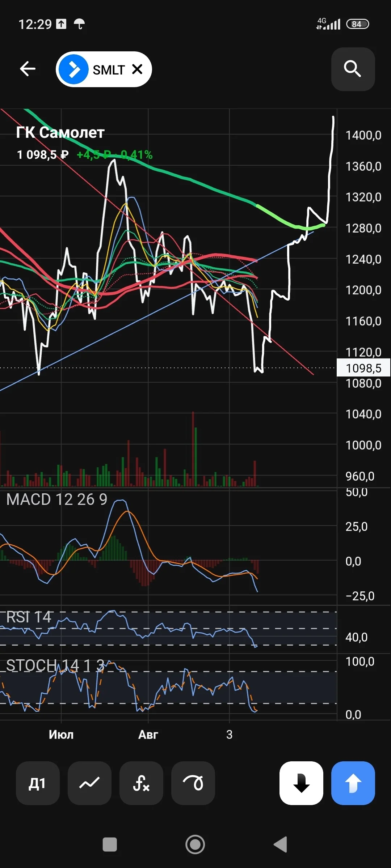Image resolution: width=391 pixels, height=868 pixels.
Task: Tap the white down-arrow sell button
Action: pos(301,783)
